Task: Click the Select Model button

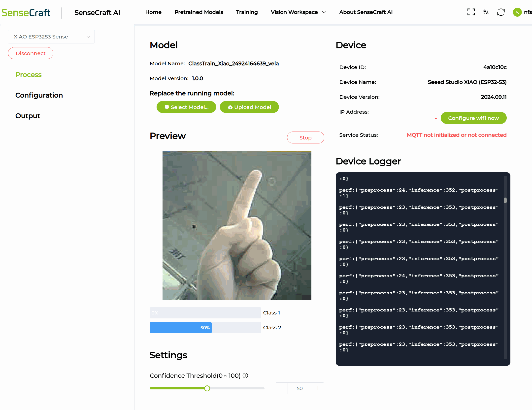Action: [186, 107]
